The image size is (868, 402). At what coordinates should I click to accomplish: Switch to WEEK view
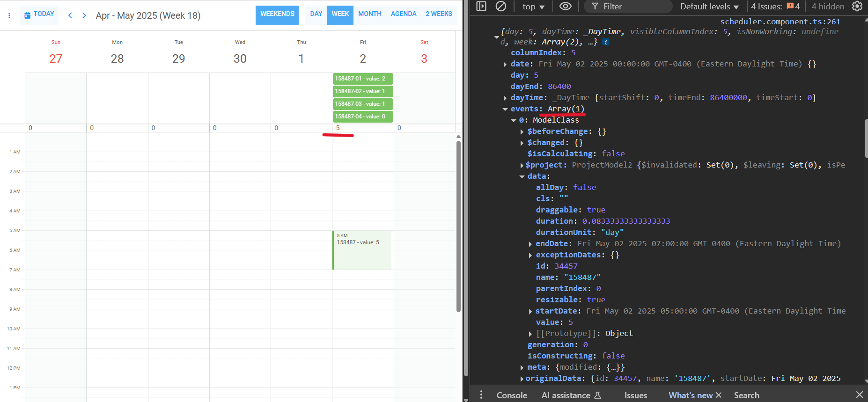340,15
